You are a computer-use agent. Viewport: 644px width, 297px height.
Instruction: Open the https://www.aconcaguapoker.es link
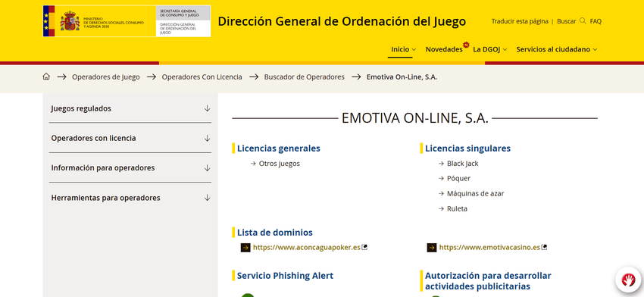pos(306,247)
